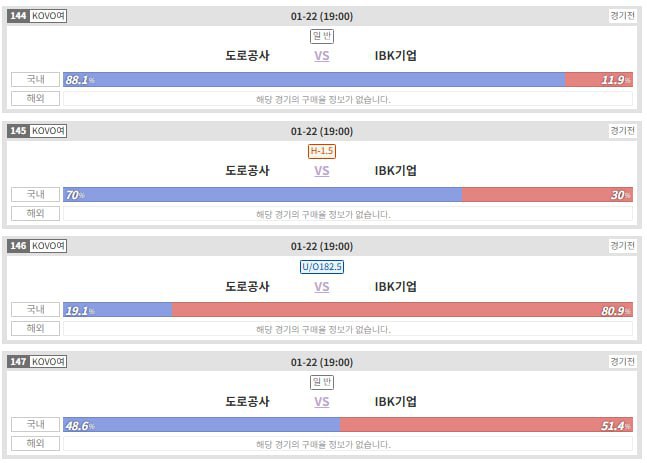The image size is (647, 463).
Task: Select the 국내 tab for match 144
Action: pyautogui.click(x=35, y=80)
